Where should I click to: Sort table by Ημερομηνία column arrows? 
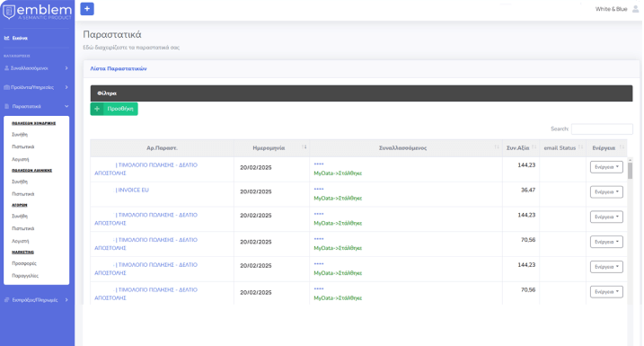coord(304,147)
